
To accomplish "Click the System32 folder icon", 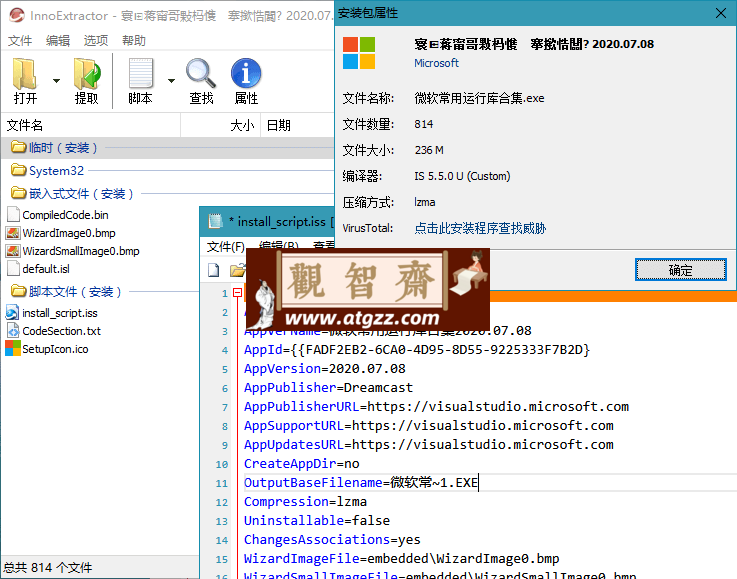I will (18, 170).
